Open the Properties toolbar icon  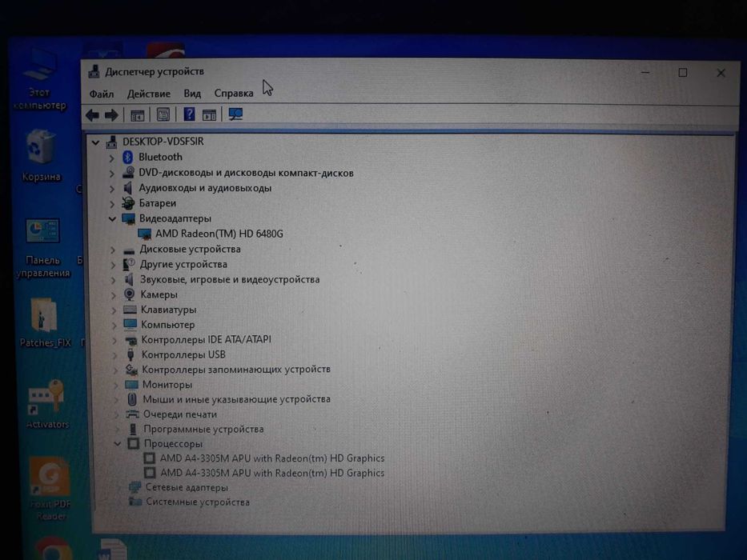[163, 114]
